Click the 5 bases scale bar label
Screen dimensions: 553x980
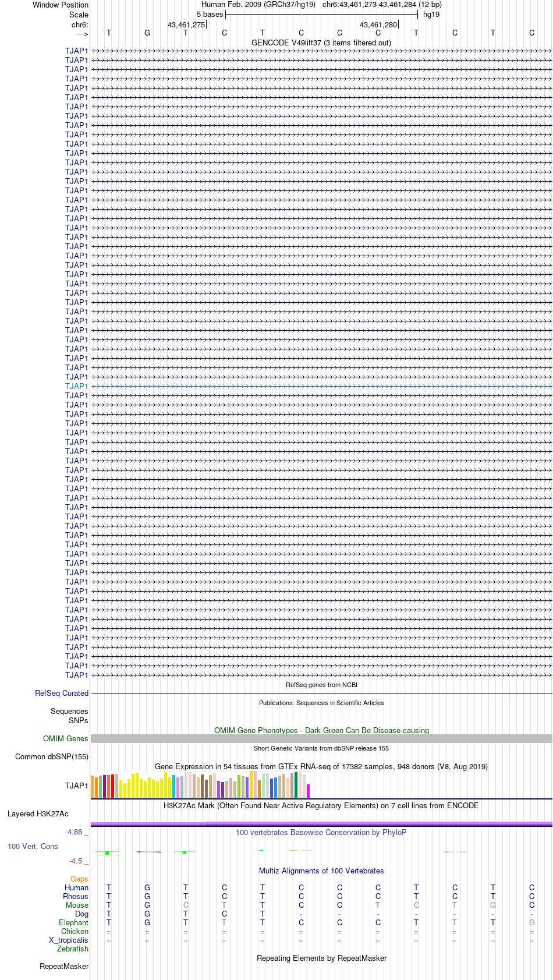210,14
